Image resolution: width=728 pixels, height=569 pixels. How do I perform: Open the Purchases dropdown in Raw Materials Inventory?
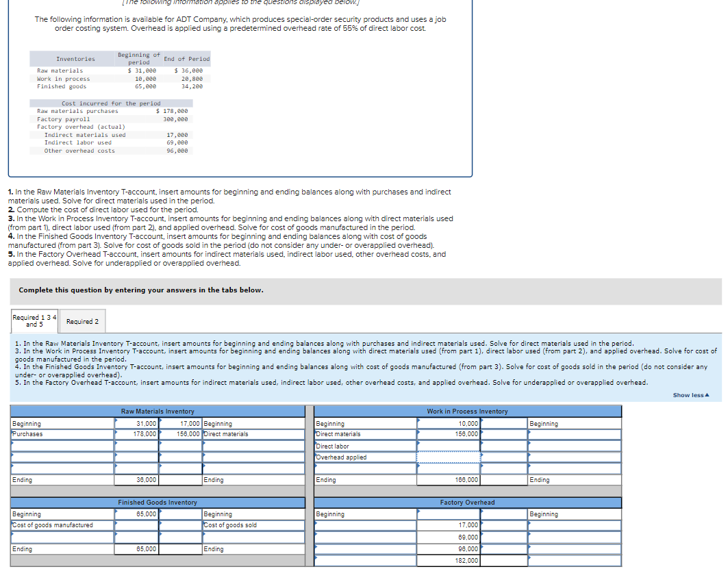tap(62, 434)
